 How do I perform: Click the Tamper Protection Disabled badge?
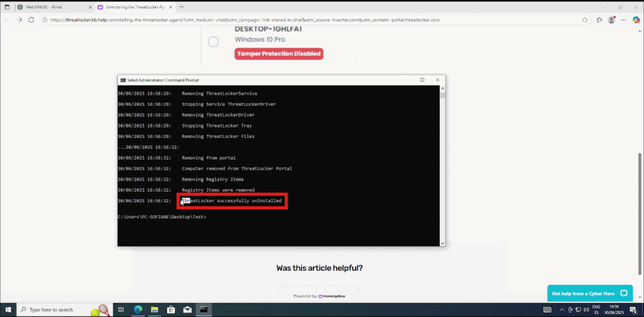(x=279, y=54)
